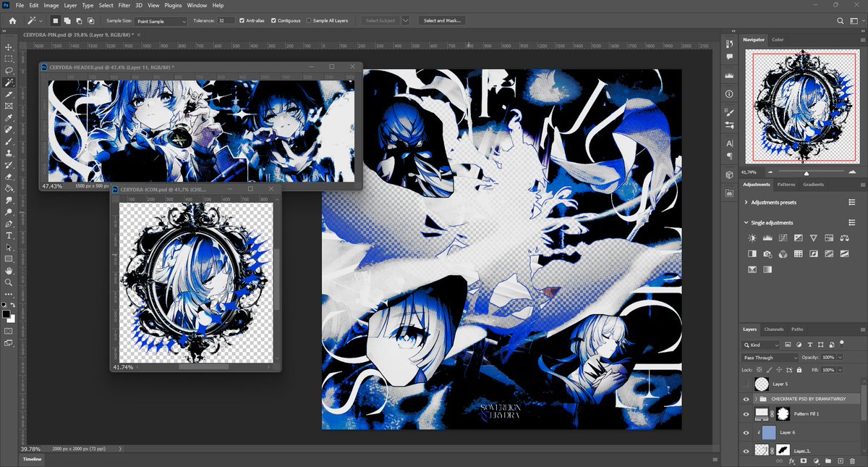Open the Paragraph panel icon

[728, 156]
